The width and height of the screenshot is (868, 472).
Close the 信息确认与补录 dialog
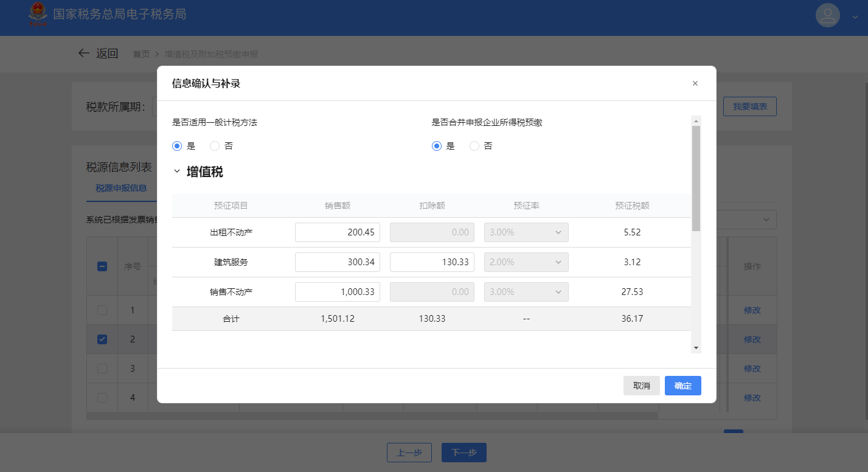tap(695, 83)
